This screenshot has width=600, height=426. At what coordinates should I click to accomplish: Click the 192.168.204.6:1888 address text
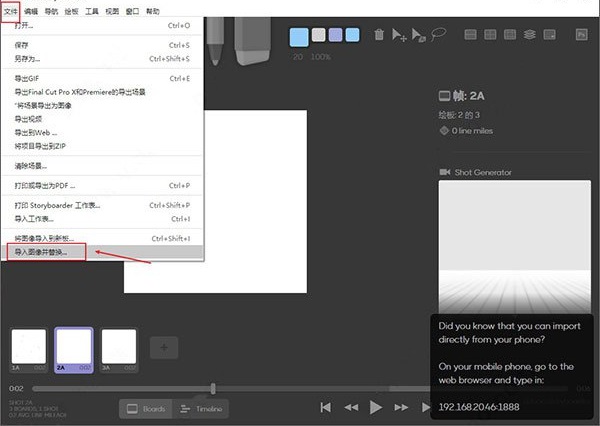tap(479, 406)
